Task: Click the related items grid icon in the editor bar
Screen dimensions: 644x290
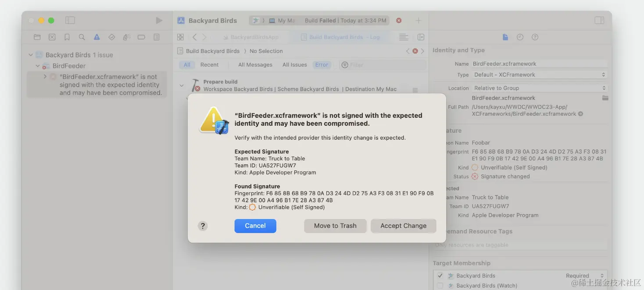Action: [180, 37]
